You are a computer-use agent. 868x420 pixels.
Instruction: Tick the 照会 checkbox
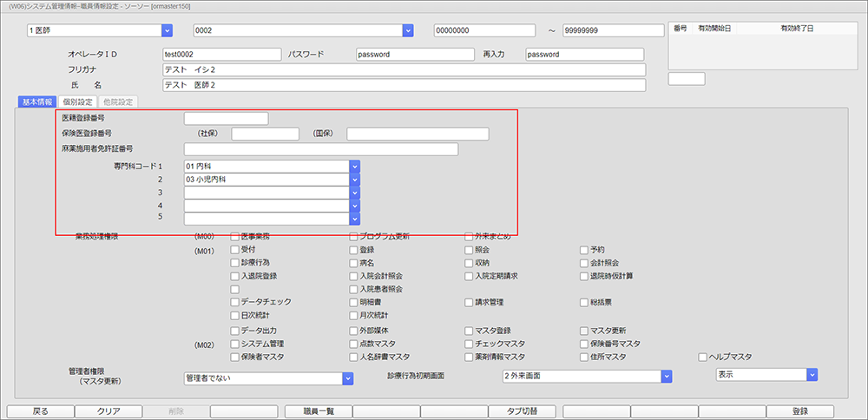click(x=470, y=250)
